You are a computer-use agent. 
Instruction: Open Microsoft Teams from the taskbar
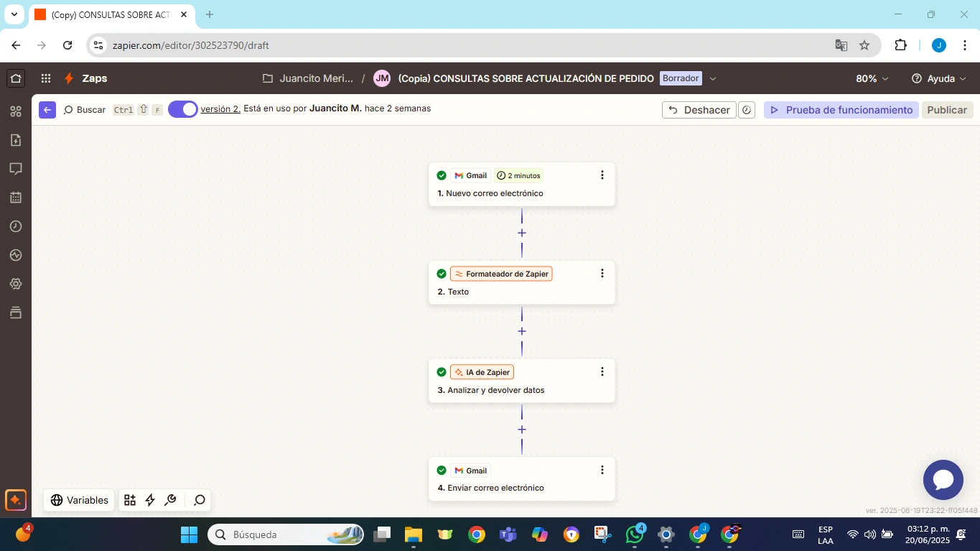[508, 534]
